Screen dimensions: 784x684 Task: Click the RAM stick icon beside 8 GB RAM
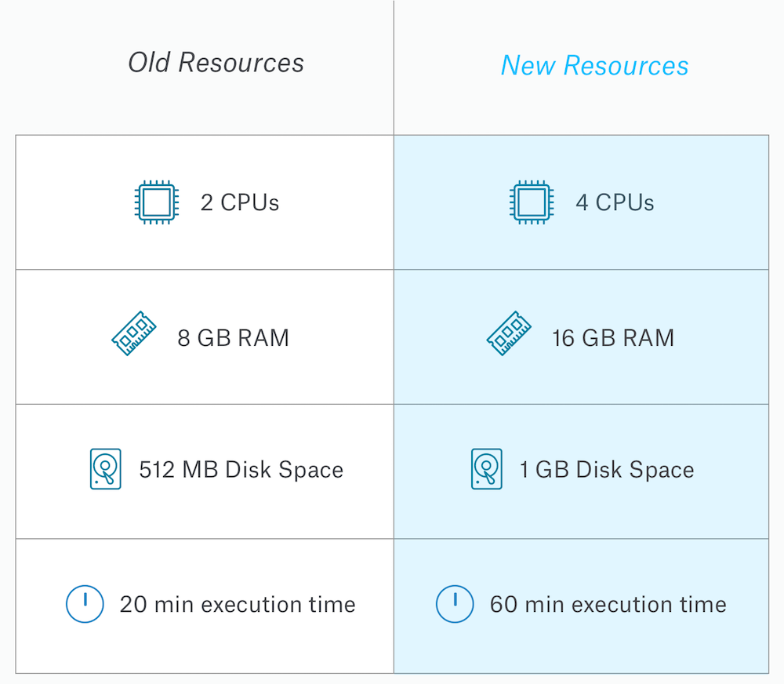point(134,334)
